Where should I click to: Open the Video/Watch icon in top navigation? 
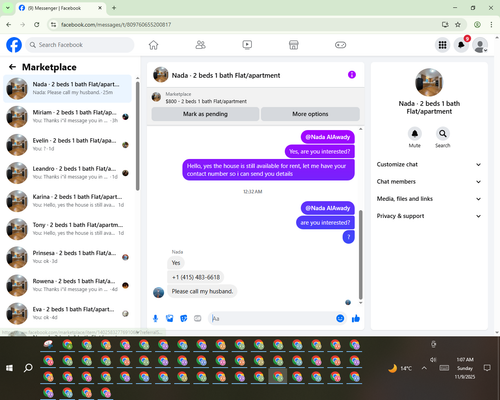pos(247,45)
